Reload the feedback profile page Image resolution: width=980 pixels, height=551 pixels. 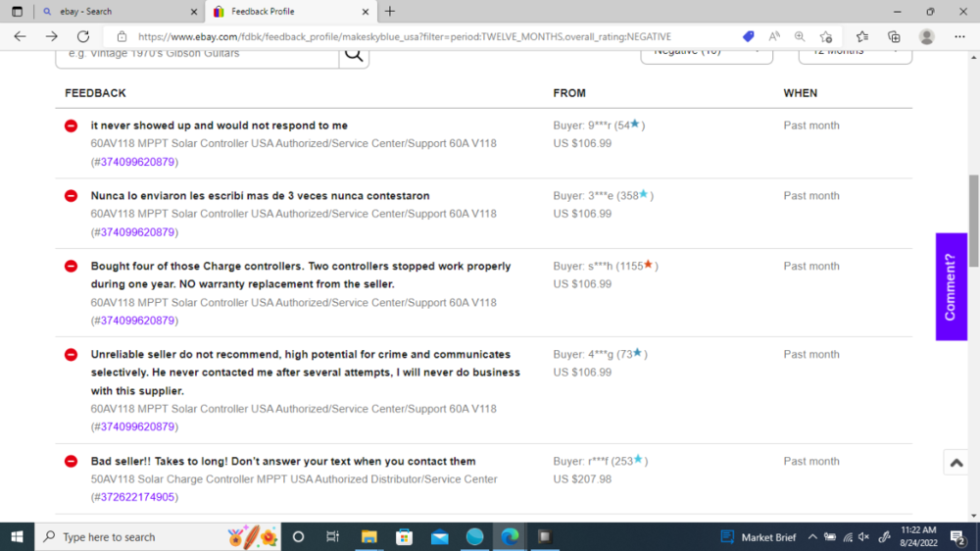(83, 36)
